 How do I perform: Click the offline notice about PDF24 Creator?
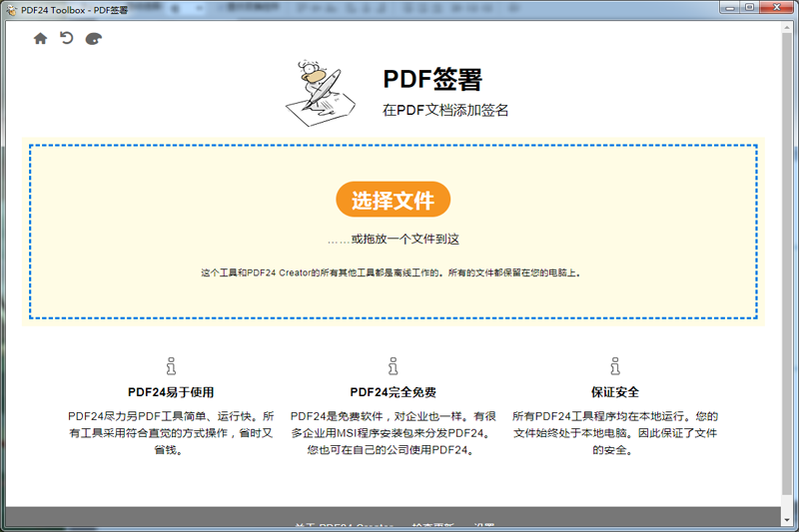[391, 272]
